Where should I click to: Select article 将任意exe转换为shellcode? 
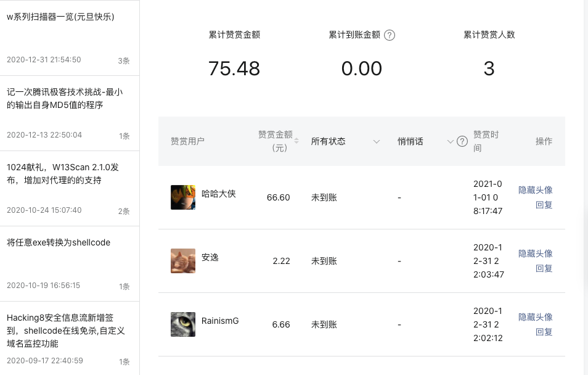point(70,264)
